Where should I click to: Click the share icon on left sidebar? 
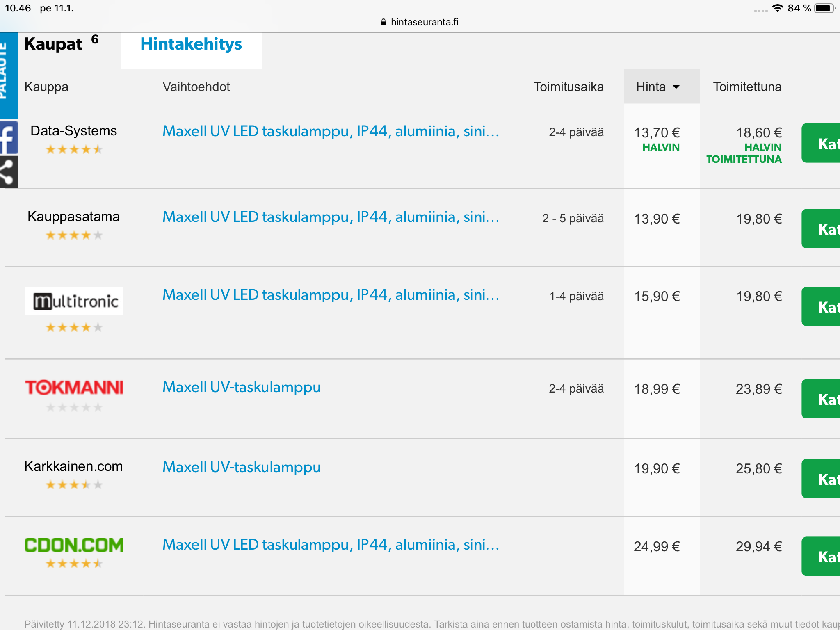pos(8,172)
